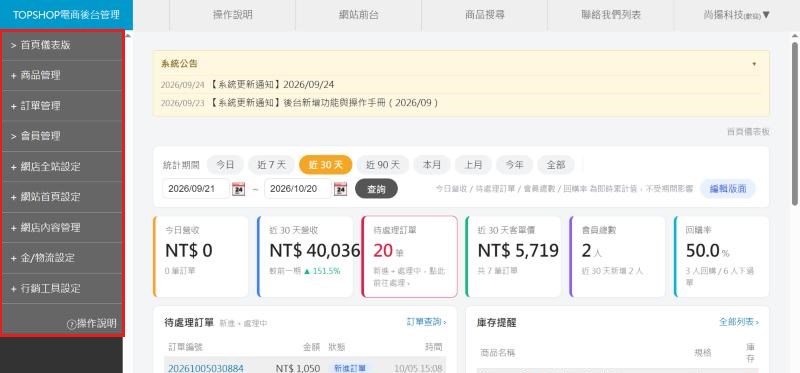This screenshot has width=800, height=373.
Task: Select the 今年 statistics period
Action: pos(514,165)
